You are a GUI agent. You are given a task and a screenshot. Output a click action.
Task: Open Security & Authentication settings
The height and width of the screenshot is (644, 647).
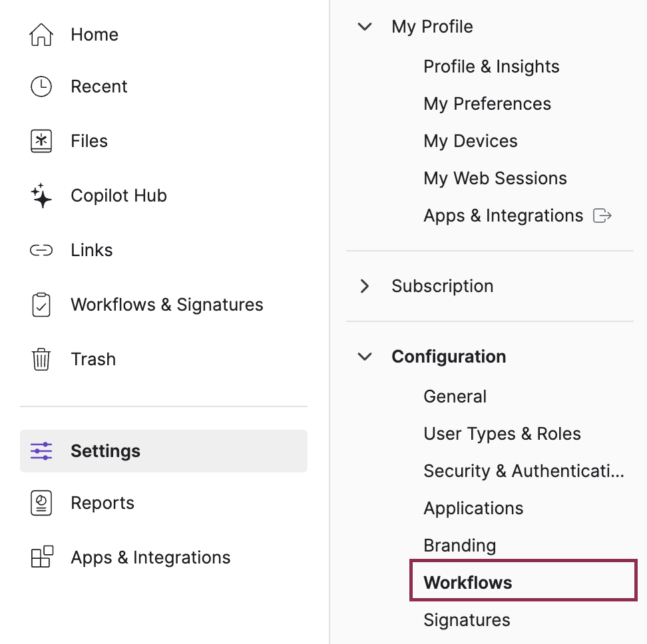[x=524, y=471]
